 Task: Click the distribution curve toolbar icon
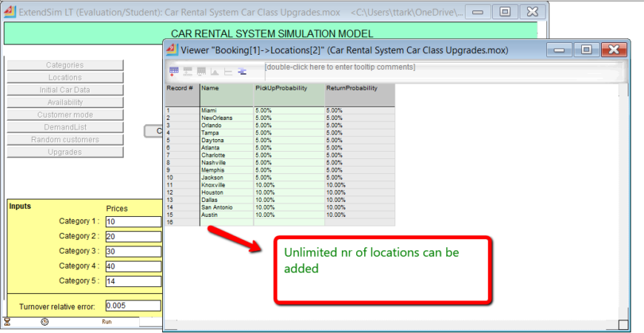[x=215, y=72]
